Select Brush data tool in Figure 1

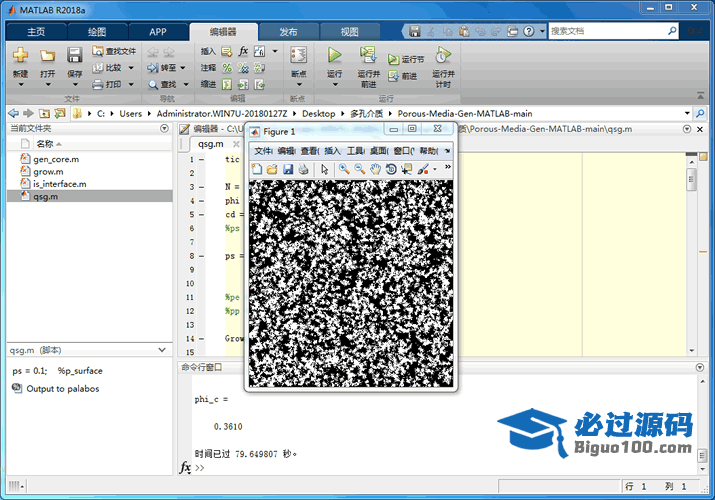coord(423,169)
